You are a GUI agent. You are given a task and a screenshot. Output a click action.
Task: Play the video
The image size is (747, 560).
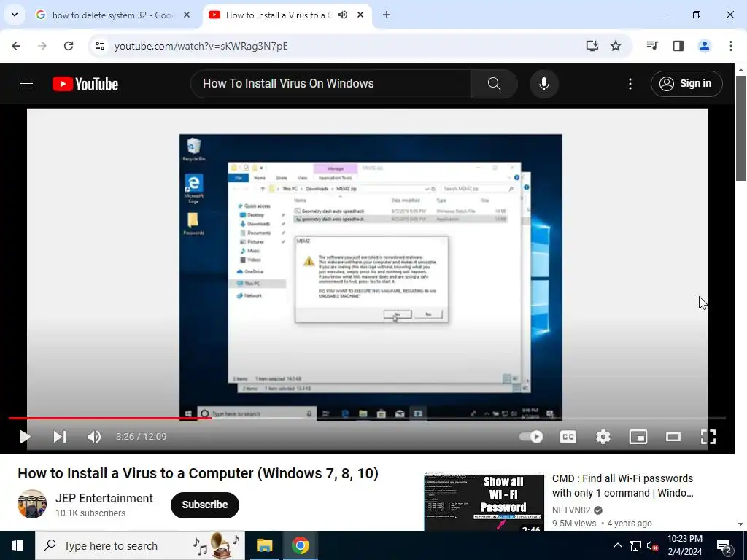pos(25,437)
